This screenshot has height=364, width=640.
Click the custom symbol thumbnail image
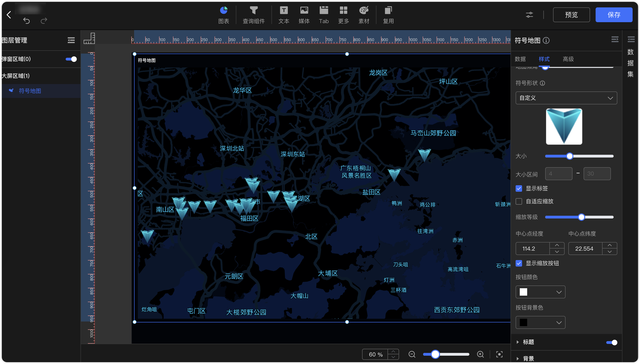pos(564,127)
